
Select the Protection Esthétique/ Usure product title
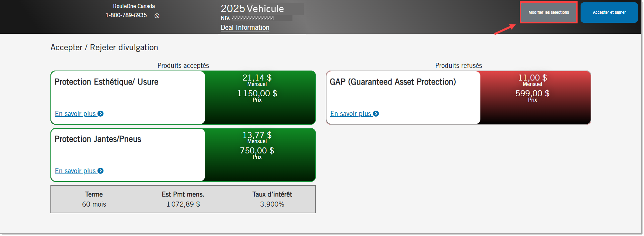(x=106, y=82)
